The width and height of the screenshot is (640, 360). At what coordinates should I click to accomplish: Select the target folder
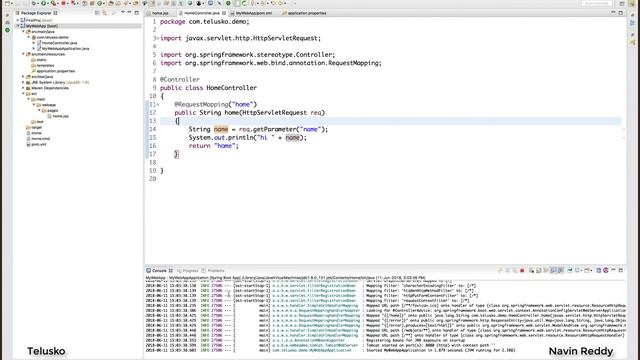click(x=37, y=127)
